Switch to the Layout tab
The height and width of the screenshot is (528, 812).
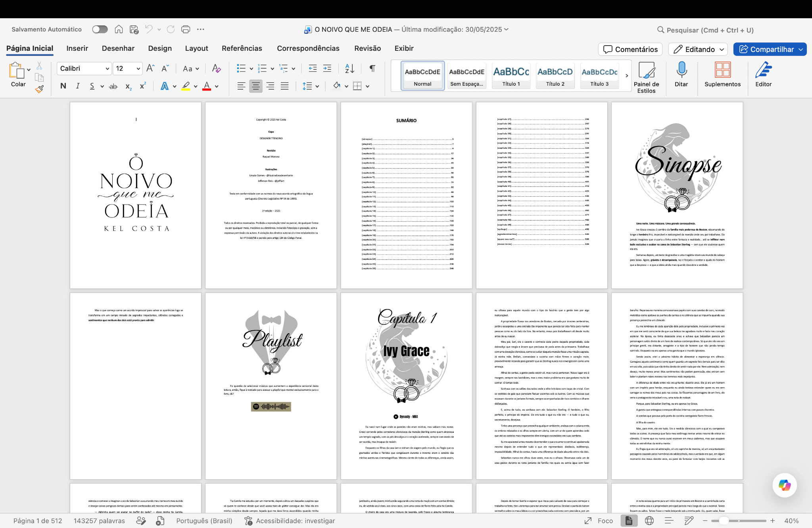pos(196,48)
